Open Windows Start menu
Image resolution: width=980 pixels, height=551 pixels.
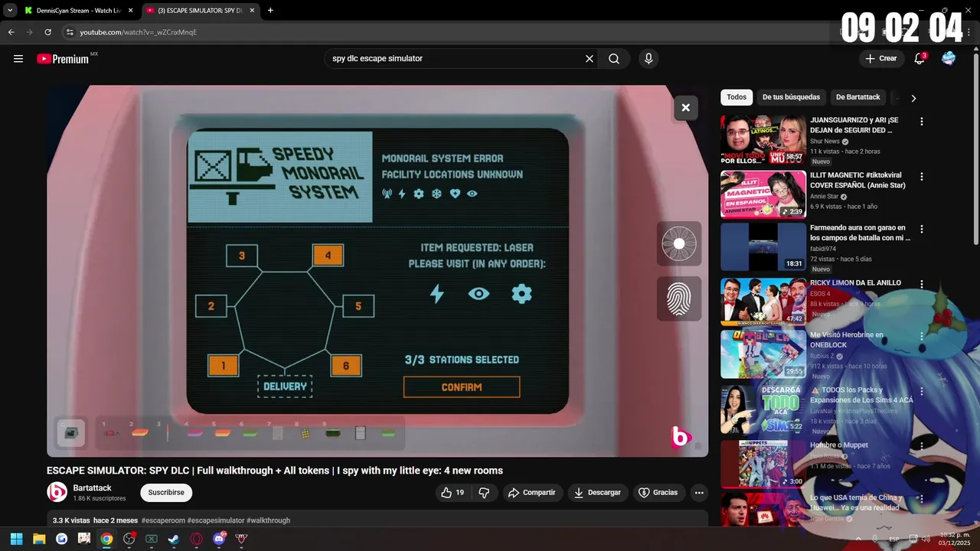pyautogui.click(x=17, y=539)
